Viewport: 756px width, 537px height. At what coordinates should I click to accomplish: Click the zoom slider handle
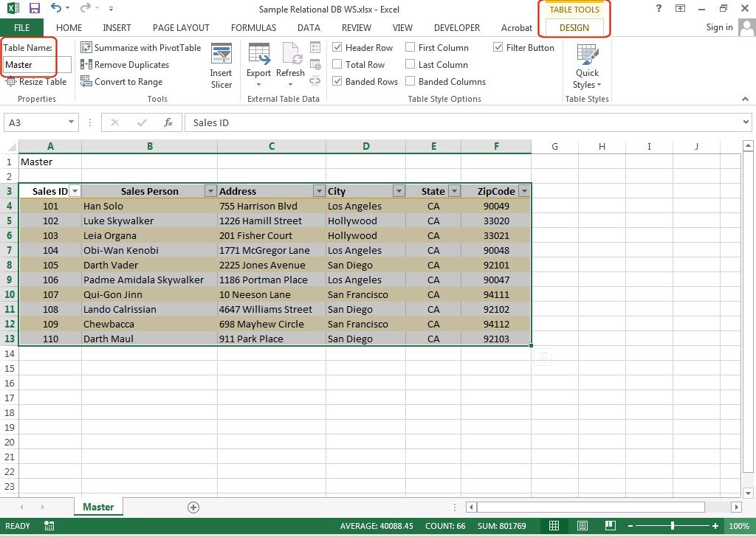click(x=672, y=525)
